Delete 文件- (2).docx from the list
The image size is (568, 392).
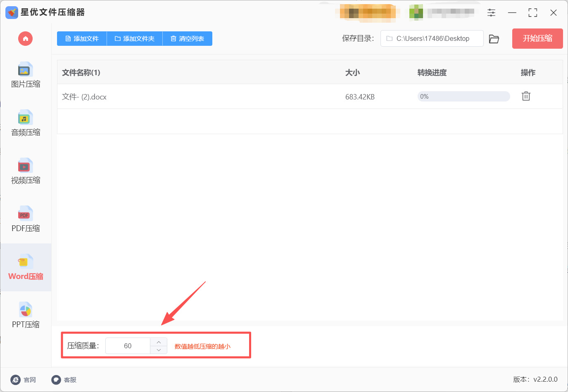click(526, 96)
